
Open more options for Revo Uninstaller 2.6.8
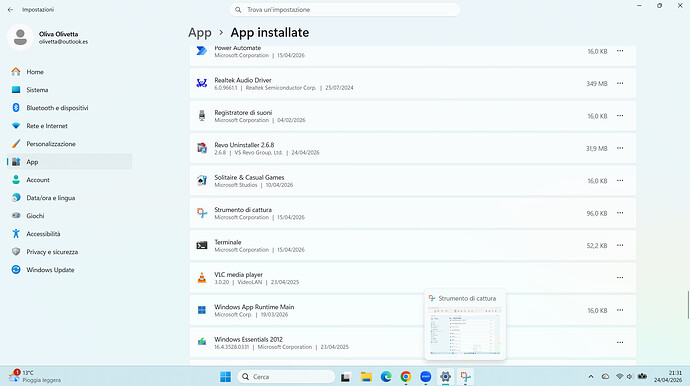(620, 148)
